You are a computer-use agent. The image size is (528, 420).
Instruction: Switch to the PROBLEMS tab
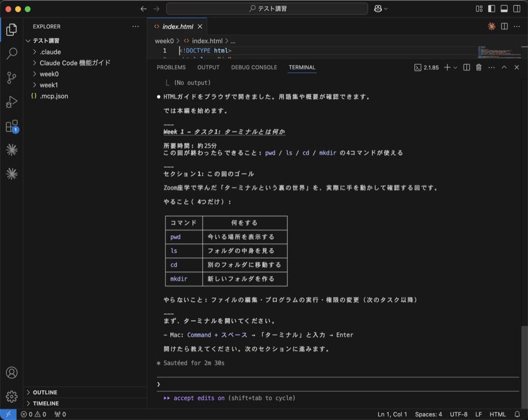click(171, 67)
